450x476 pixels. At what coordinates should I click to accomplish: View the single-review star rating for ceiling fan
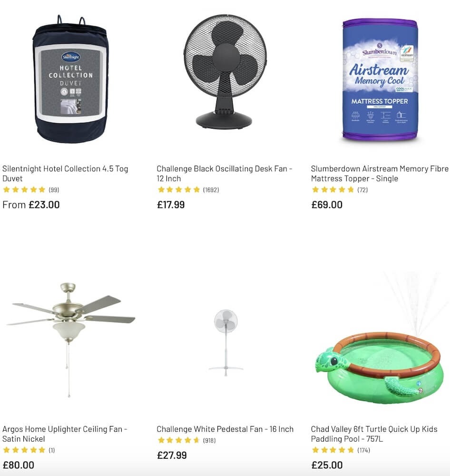pyautogui.click(x=29, y=450)
